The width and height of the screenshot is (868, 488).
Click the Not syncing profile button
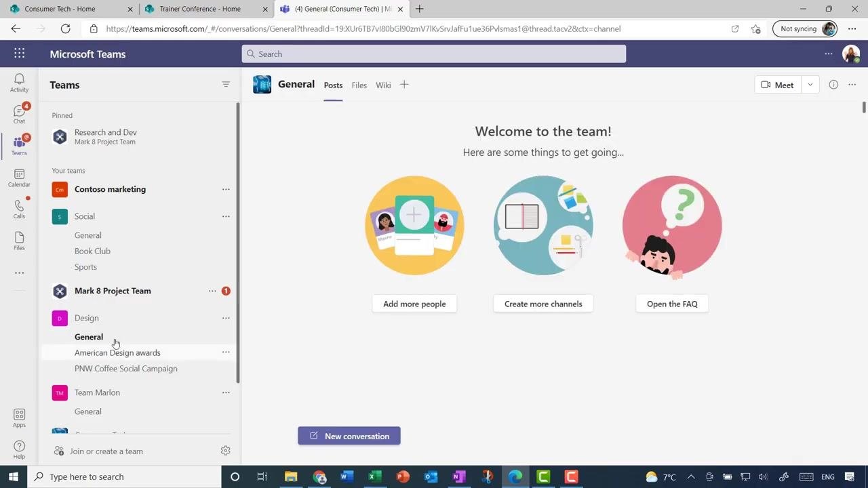click(805, 28)
